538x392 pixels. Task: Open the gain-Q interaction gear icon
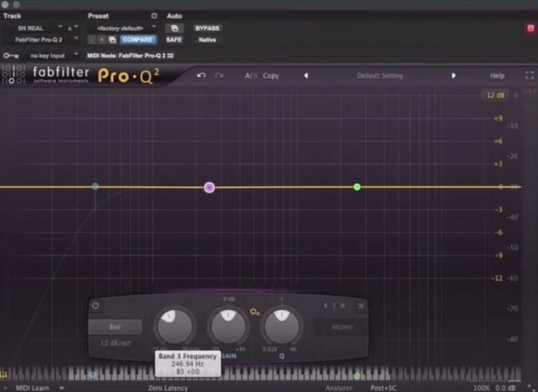coord(255,311)
